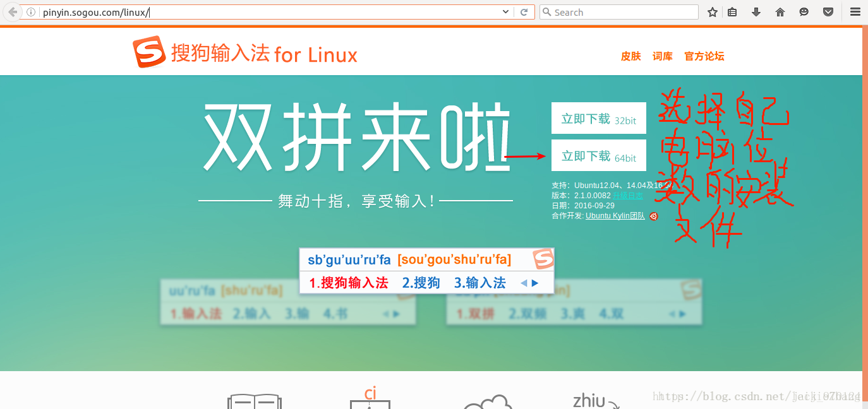Click the home icon in the browser toolbar
Screen dimensions: 868x409
tap(780, 11)
